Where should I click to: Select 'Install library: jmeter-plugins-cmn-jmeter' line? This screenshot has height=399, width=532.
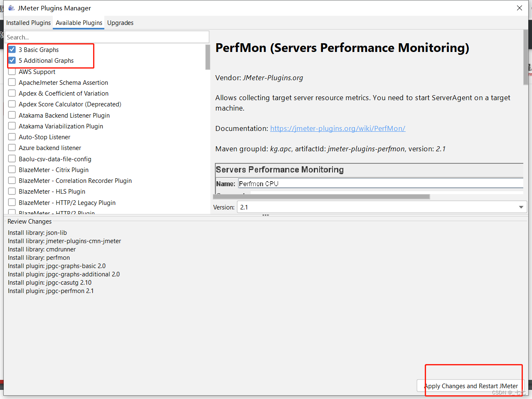pos(64,241)
